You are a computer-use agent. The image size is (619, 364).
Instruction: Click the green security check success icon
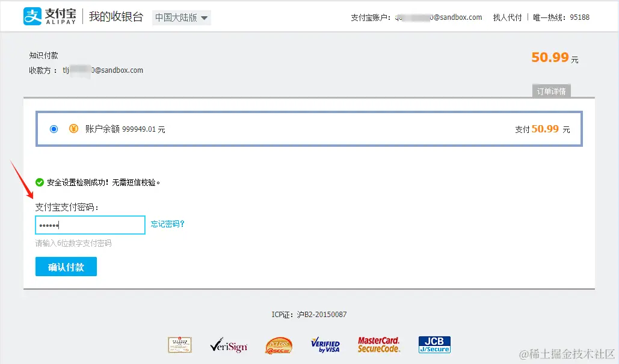(x=40, y=182)
